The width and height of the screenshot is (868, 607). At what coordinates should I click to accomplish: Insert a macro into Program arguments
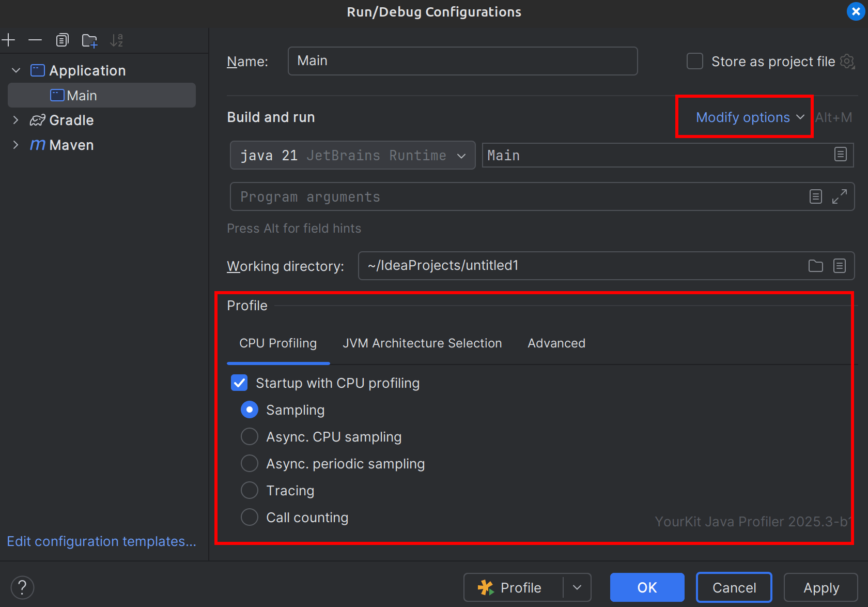click(816, 196)
